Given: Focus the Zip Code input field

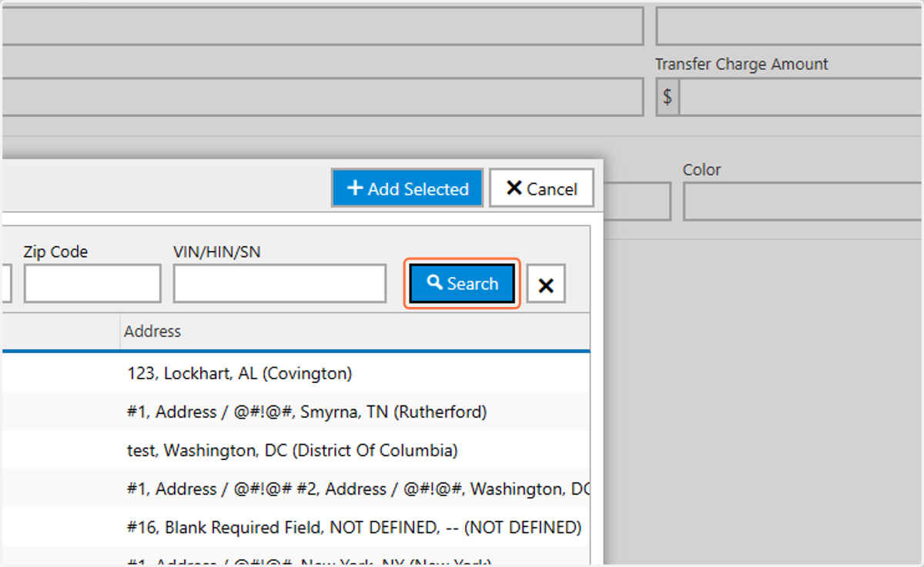Looking at the screenshot, I should coord(92,284).
